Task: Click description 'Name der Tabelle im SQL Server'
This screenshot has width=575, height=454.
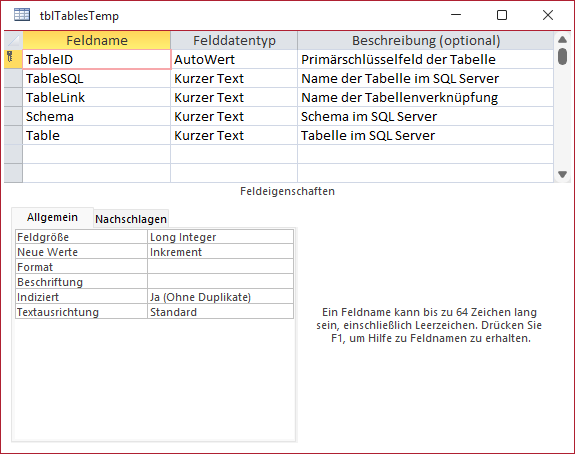Action: pos(426,78)
